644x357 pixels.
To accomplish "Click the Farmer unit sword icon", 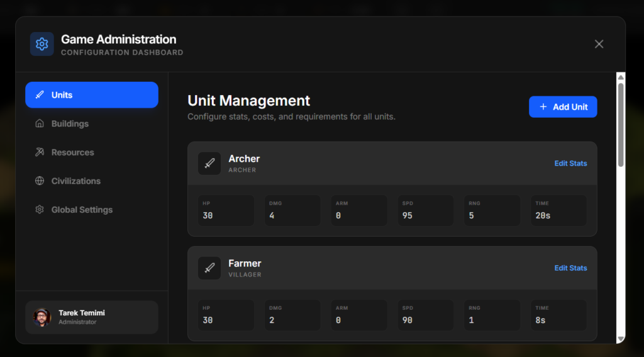I will click(x=209, y=268).
